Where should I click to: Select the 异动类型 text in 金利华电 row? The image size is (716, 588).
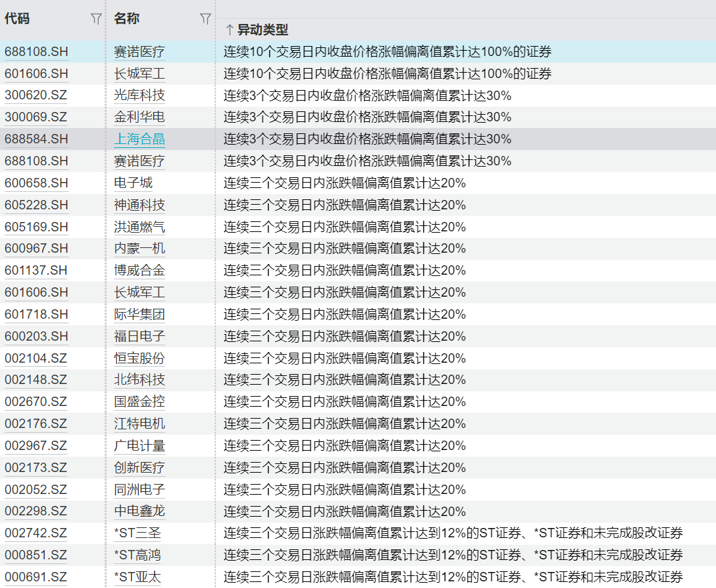pyautogui.click(x=367, y=117)
